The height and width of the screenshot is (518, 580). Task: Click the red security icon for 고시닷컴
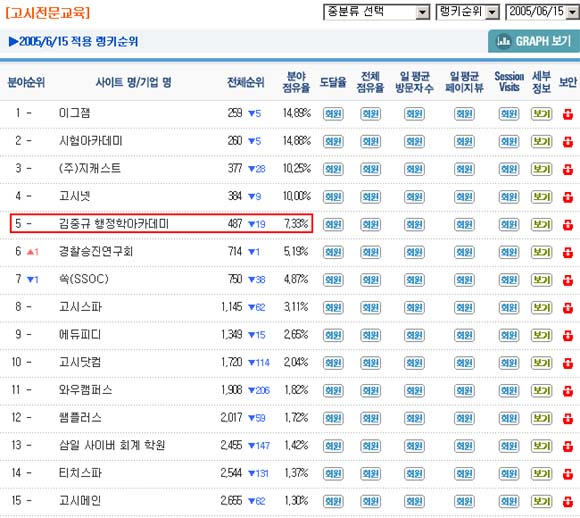pyautogui.click(x=568, y=363)
